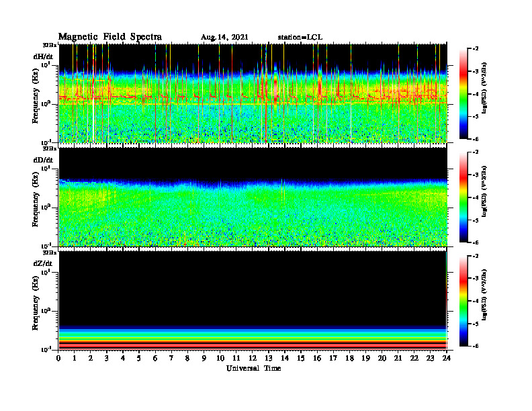Click the "Magnetic Field Spectra" title
Viewport: 532px width, 411px height.
pyautogui.click(x=110, y=37)
